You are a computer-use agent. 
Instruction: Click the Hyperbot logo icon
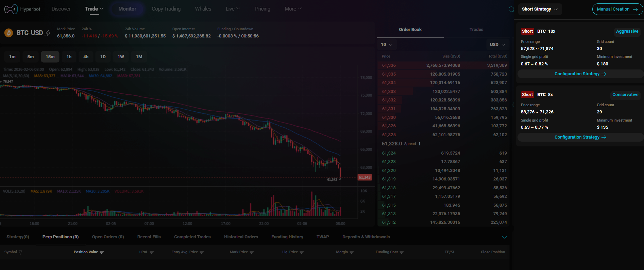point(11,9)
